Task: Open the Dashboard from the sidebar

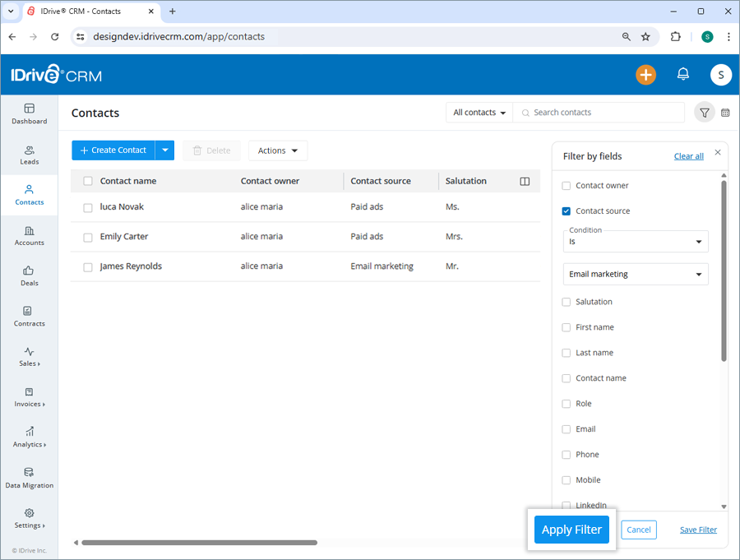Action: pyautogui.click(x=29, y=115)
